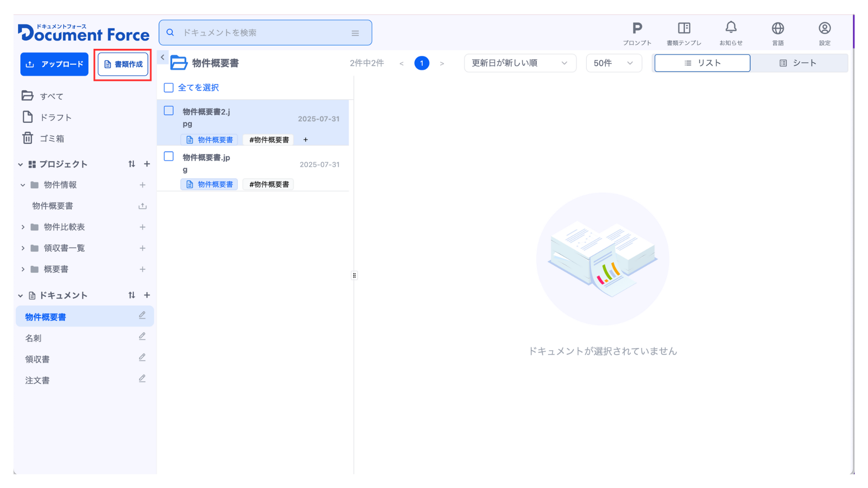This screenshot has width=868, height=488.
Task: Click #物件概要書 tag on 物件概要書.jpg
Action: click(x=269, y=184)
